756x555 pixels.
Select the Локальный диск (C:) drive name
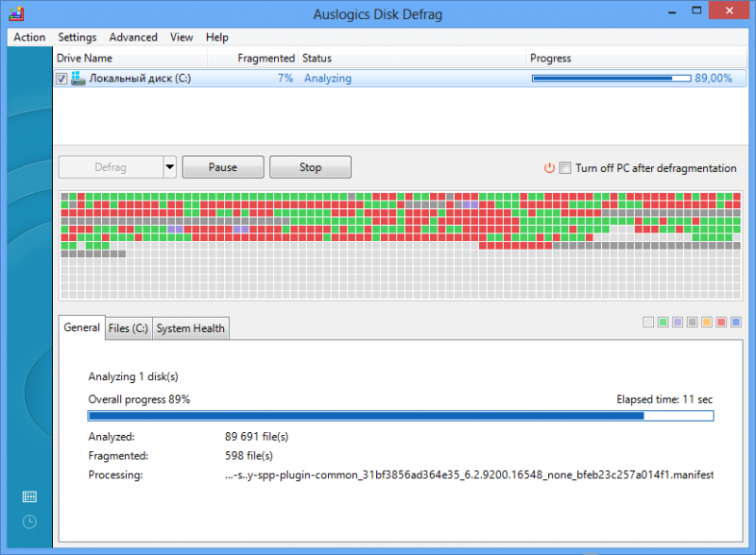(x=140, y=78)
